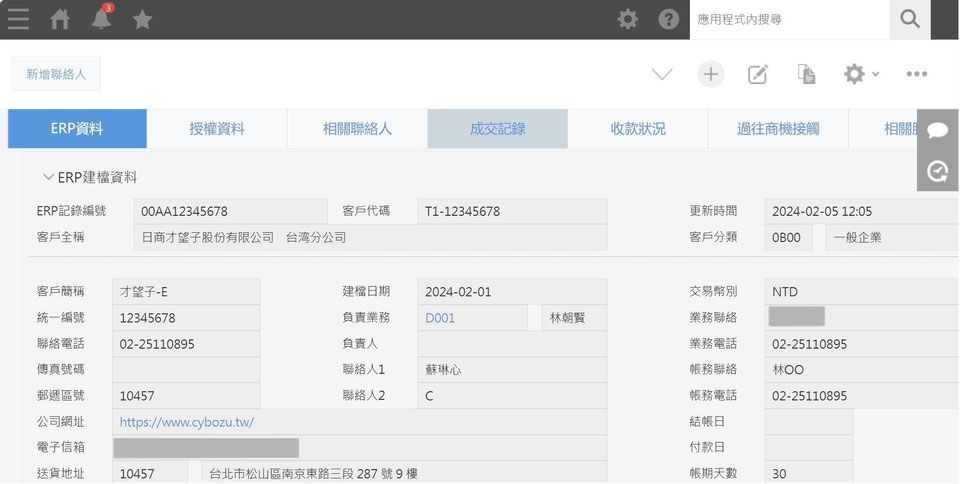
Task: Add a new record with plus icon
Action: pos(710,74)
